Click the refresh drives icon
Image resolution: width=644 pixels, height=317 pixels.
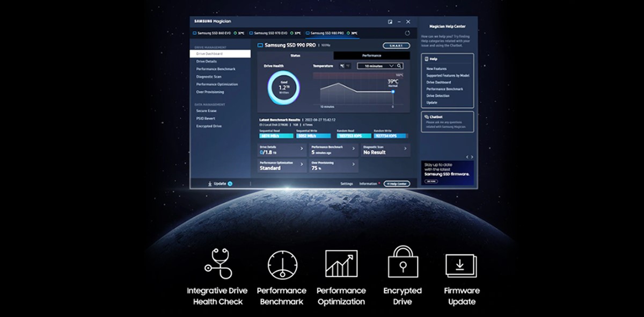click(x=407, y=33)
